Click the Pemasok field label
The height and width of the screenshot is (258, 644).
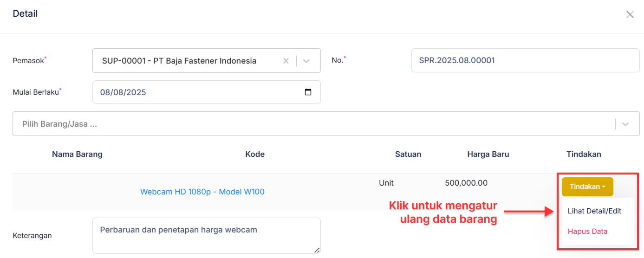[x=28, y=61]
